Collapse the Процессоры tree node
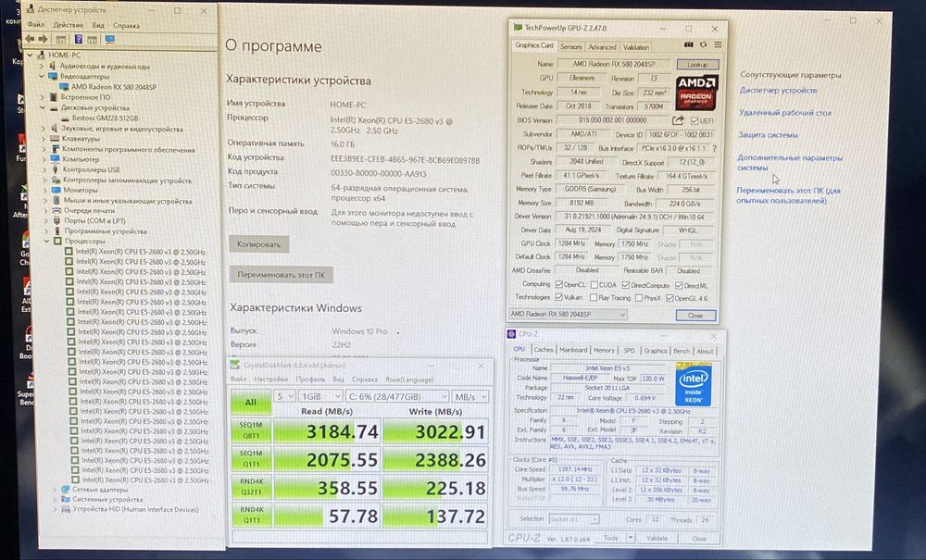 47,242
